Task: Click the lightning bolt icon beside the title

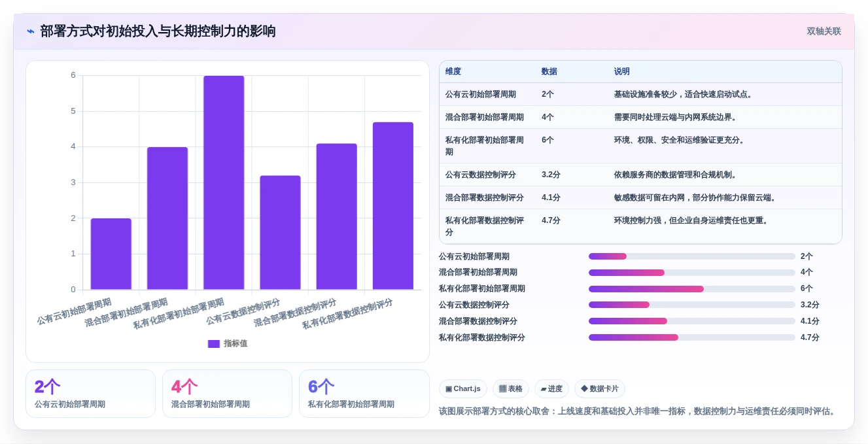Action: pos(30,31)
